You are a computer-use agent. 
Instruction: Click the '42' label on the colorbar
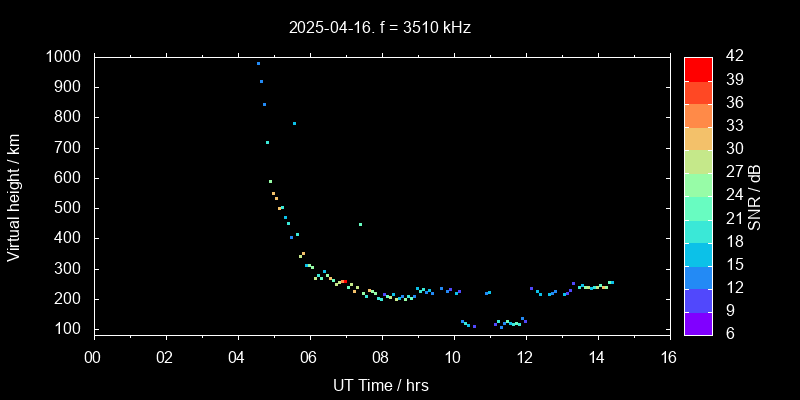point(732,57)
